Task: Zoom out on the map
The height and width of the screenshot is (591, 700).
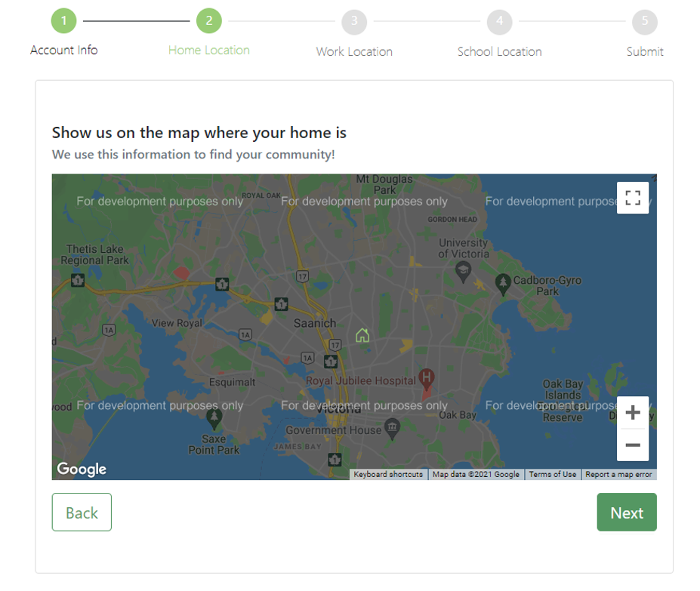Action: coord(633,445)
